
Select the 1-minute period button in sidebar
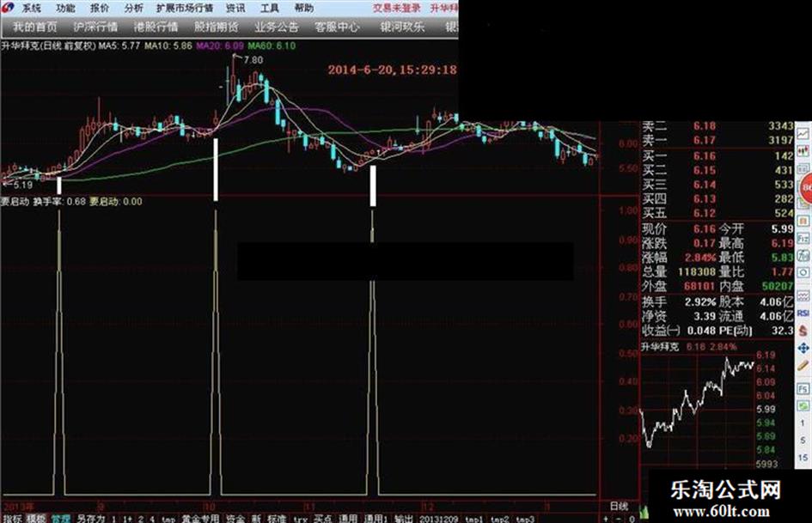pyautogui.click(x=803, y=423)
